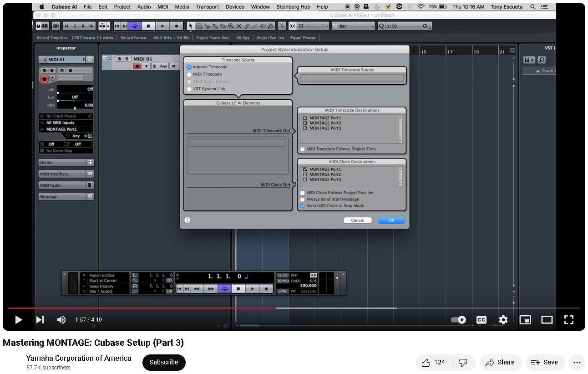588x374 pixels.
Task: Select the Range Selection tool in toolbar
Action: pyautogui.click(x=199, y=26)
